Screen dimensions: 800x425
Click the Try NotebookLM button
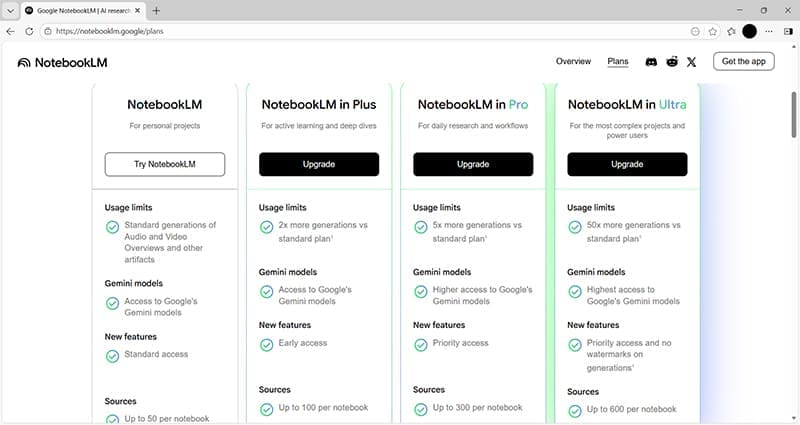pos(165,164)
